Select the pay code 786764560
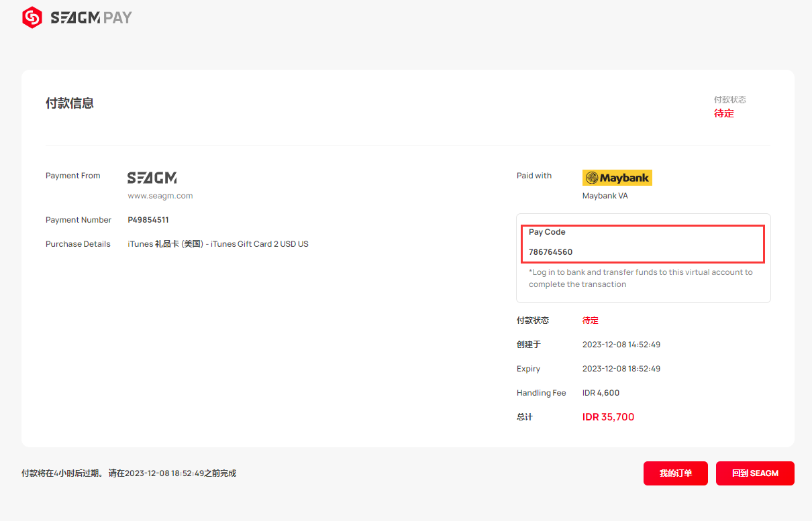The height and width of the screenshot is (521, 812). 551,252
